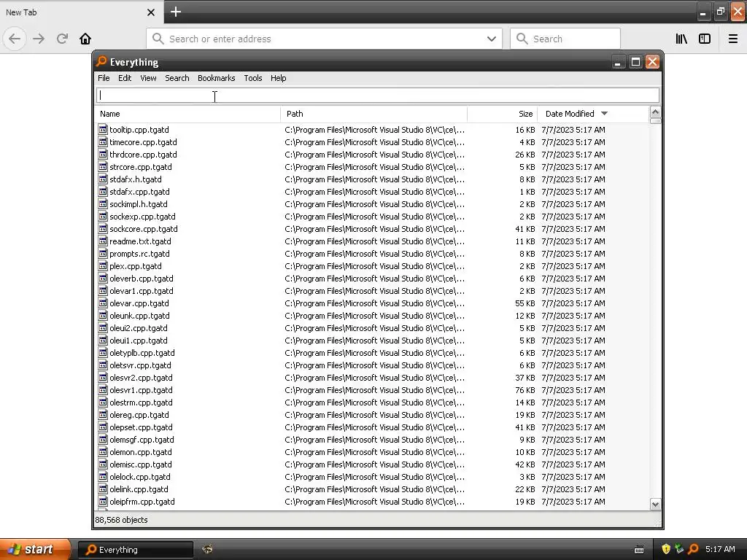
Task: Open the browser hamburger menu
Action: (733, 39)
